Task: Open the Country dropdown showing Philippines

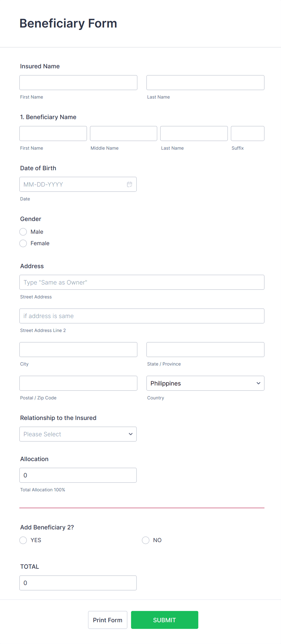Action: [x=205, y=383]
